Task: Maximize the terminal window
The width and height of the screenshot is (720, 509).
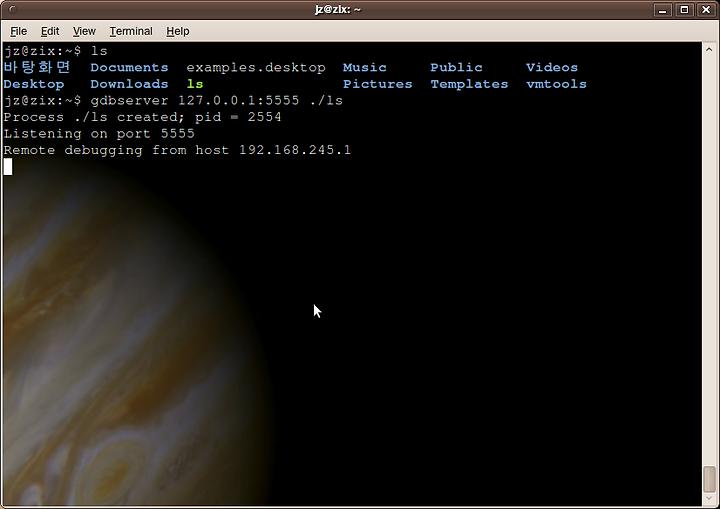Action: coord(684,10)
